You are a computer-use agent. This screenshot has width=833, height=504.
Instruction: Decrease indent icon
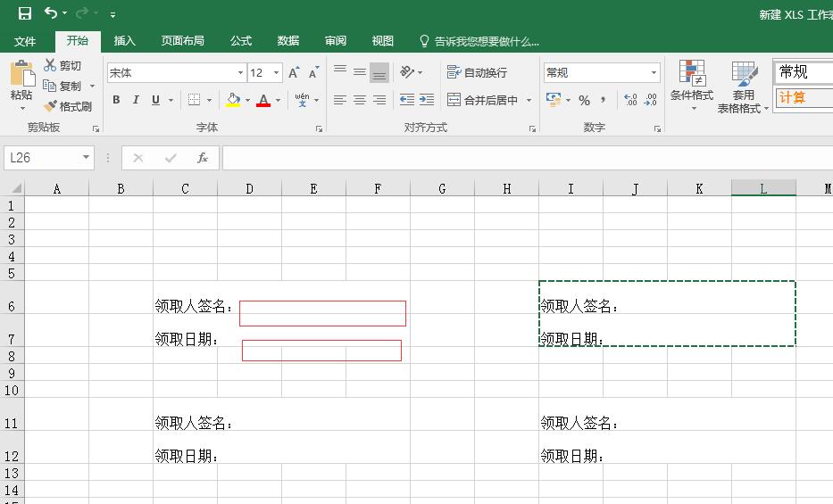coord(407,100)
